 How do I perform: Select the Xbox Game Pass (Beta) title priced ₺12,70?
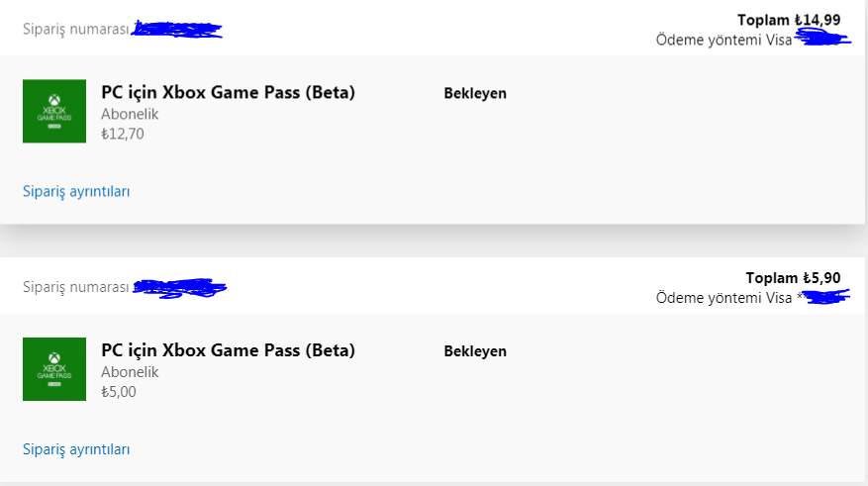pos(228,92)
